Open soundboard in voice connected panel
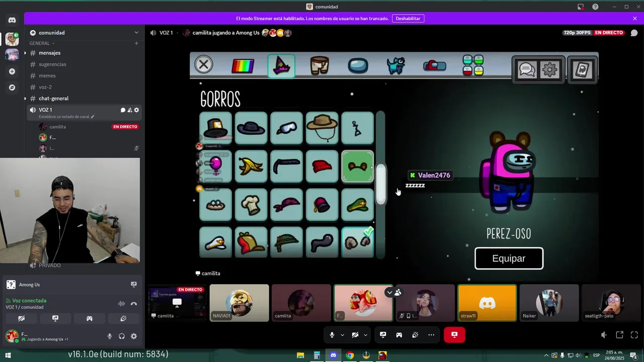The height and width of the screenshot is (362, 644). pos(123,318)
